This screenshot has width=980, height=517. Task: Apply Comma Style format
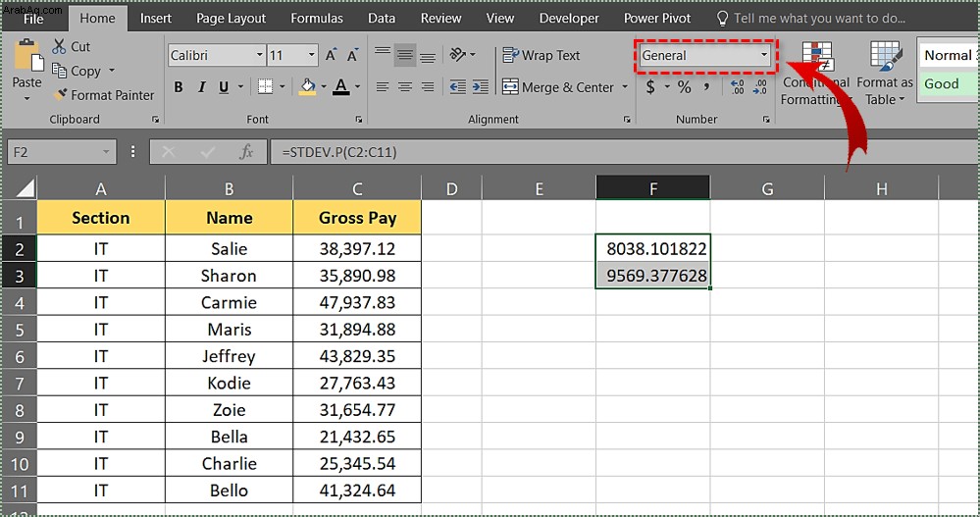pos(707,85)
